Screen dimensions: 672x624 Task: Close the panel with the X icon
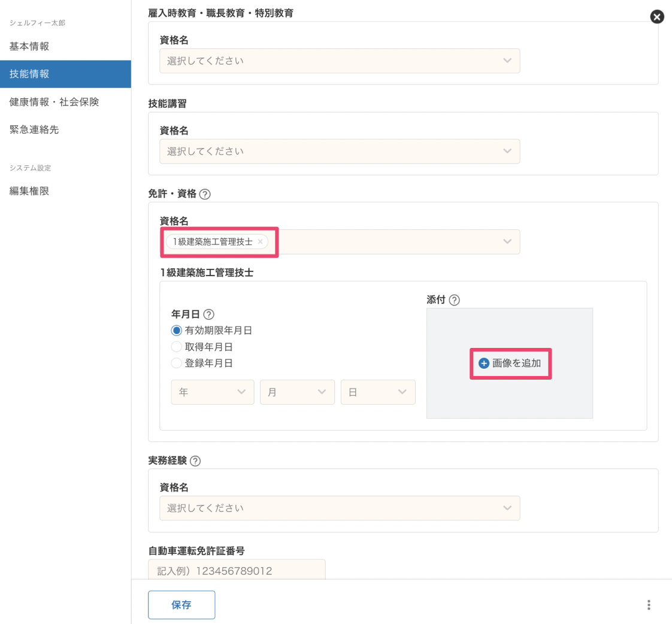(657, 17)
